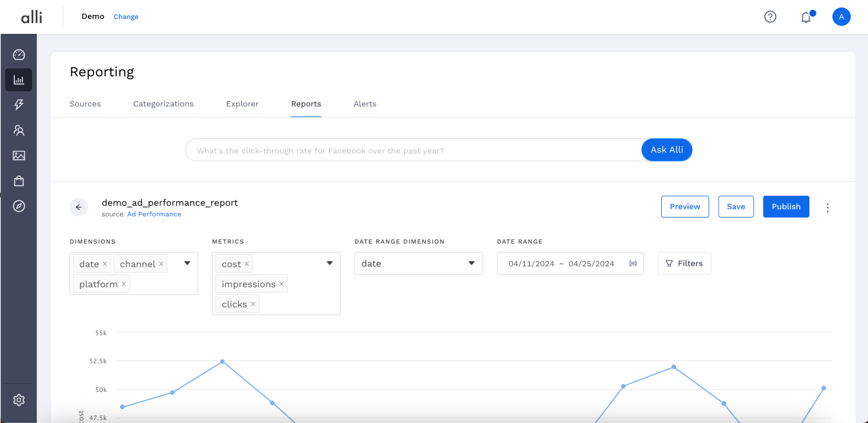
Task: Go back using the arrow beside report name
Action: (79, 207)
